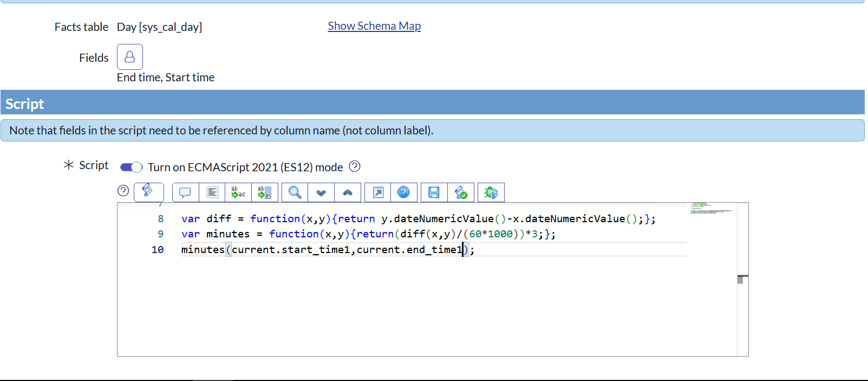
Task: Open the script debugger bug icon
Action: point(491,192)
